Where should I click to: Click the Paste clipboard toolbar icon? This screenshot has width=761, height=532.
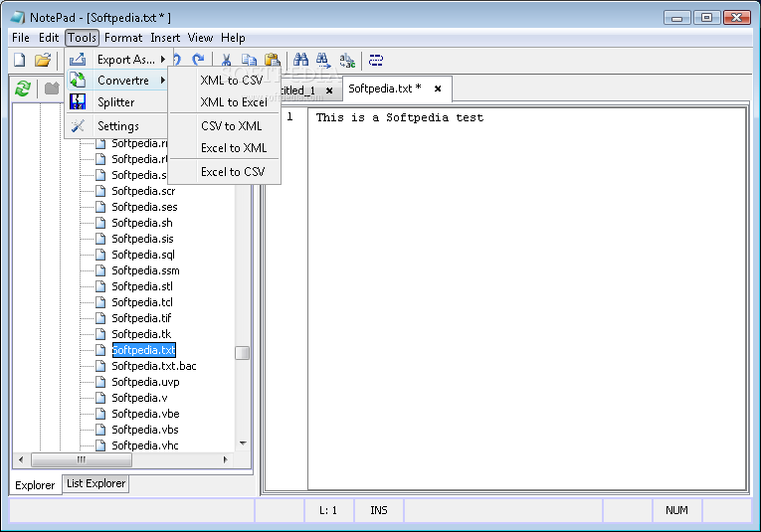click(273, 60)
